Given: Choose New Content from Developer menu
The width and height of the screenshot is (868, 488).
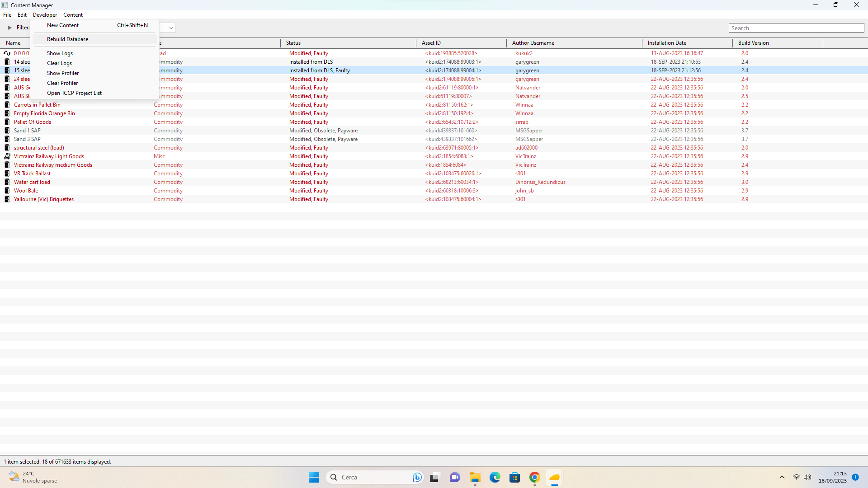Looking at the screenshot, I should coord(95,25).
